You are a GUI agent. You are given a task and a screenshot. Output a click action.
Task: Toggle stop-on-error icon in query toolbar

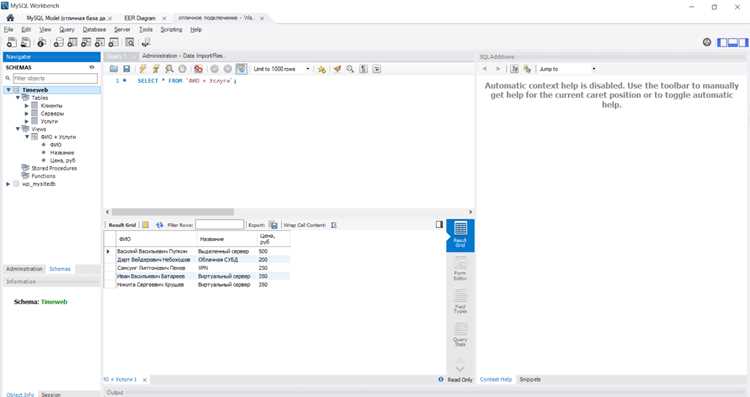pyautogui.click(x=198, y=69)
